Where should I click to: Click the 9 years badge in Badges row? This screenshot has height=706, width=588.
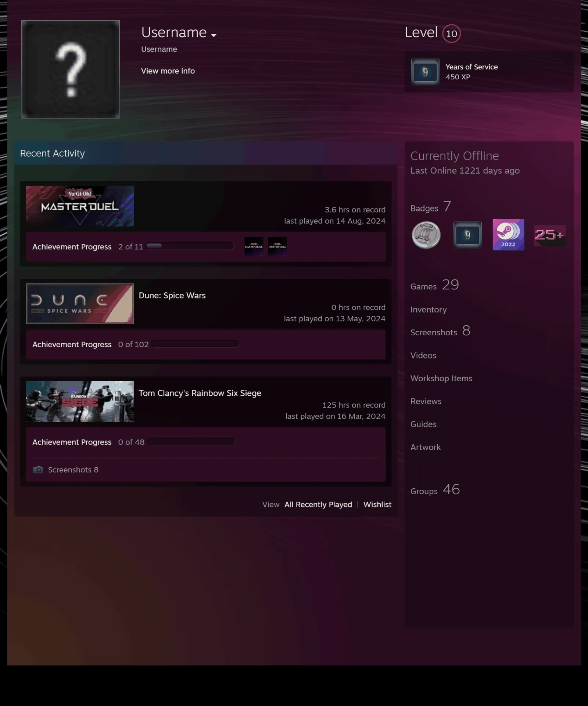[x=467, y=235]
